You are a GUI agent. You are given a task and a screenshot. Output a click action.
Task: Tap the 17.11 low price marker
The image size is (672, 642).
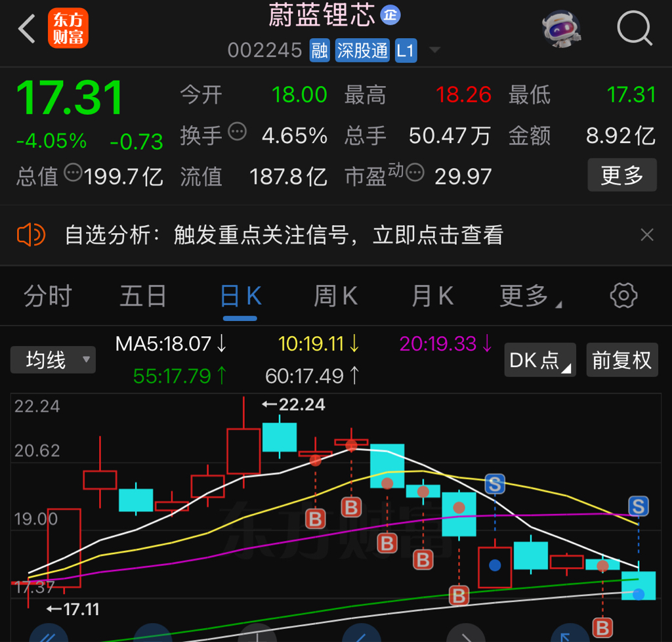(73, 609)
